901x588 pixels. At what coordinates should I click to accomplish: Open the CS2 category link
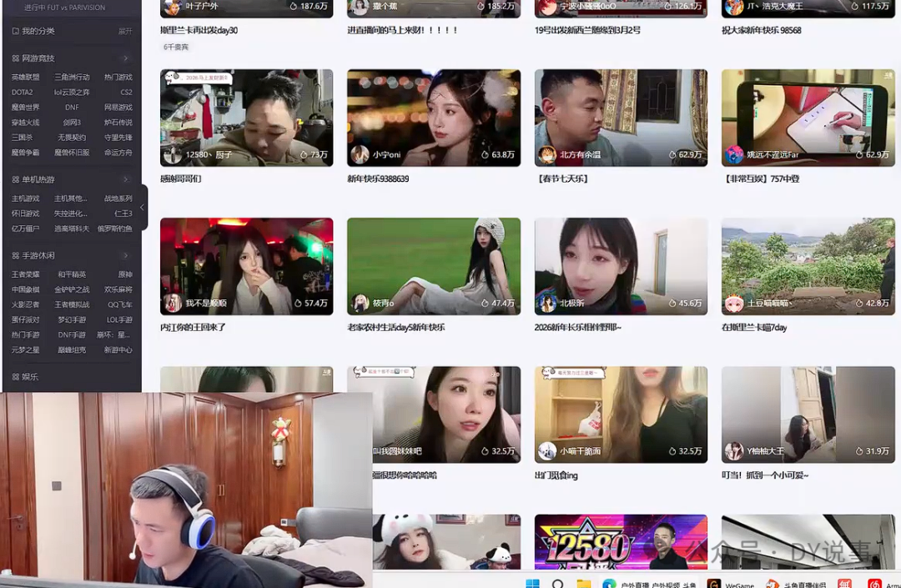(x=127, y=92)
